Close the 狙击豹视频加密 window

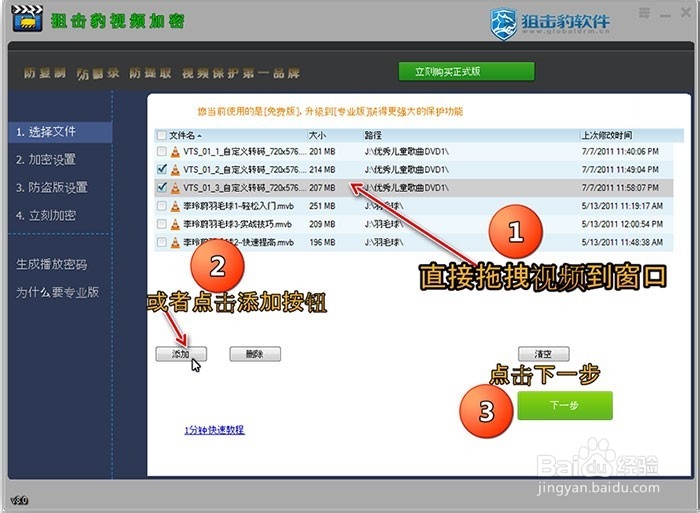coord(686,13)
